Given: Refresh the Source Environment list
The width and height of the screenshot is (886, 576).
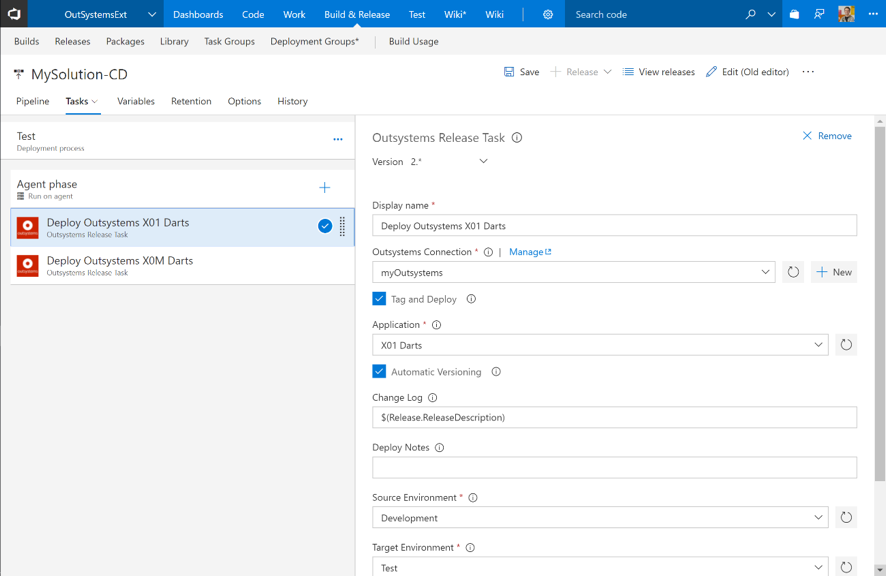Looking at the screenshot, I should tap(846, 517).
